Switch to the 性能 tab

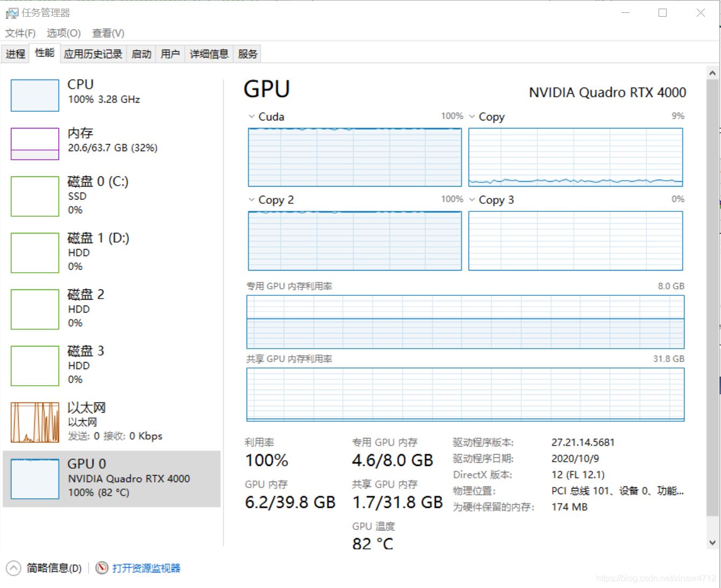click(x=45, y=53)
